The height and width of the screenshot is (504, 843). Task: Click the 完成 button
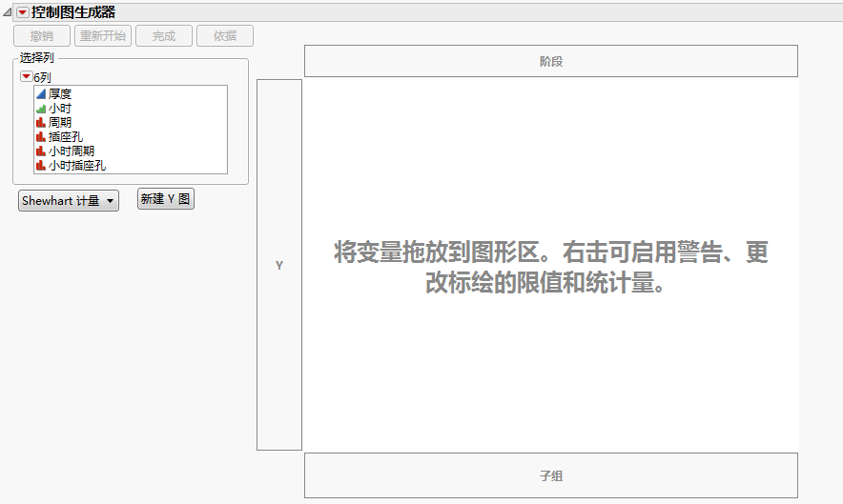(x=164, y=36)
